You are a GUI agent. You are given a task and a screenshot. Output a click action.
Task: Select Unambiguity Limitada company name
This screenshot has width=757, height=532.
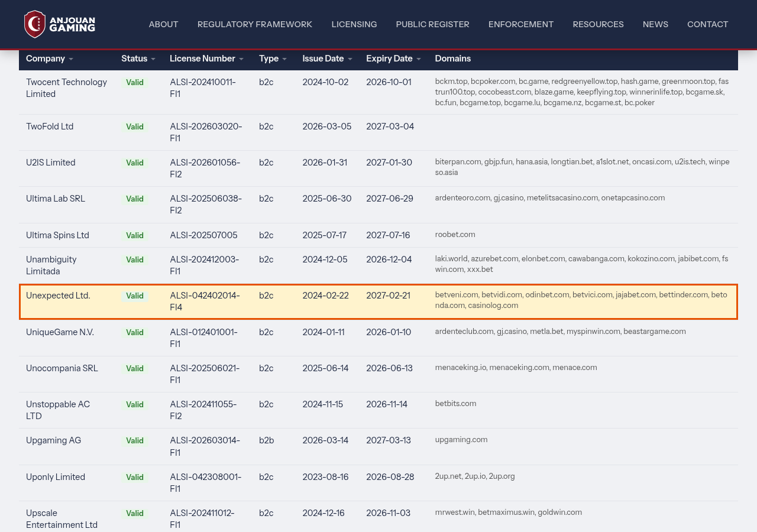(x=51, y=265)
